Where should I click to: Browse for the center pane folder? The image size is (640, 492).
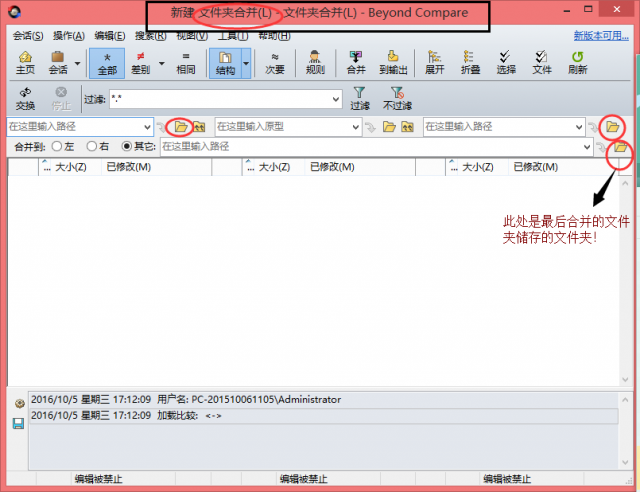(x=389, y=127)
